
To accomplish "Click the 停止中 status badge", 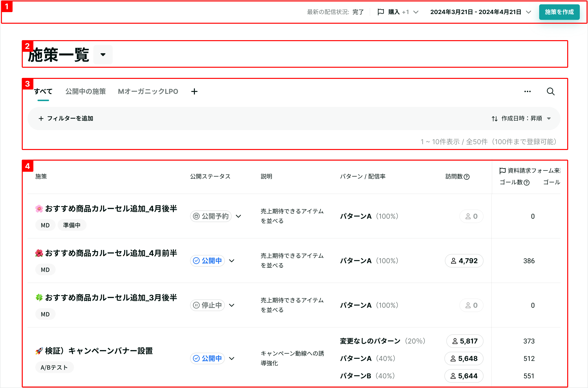I will 207,305.
